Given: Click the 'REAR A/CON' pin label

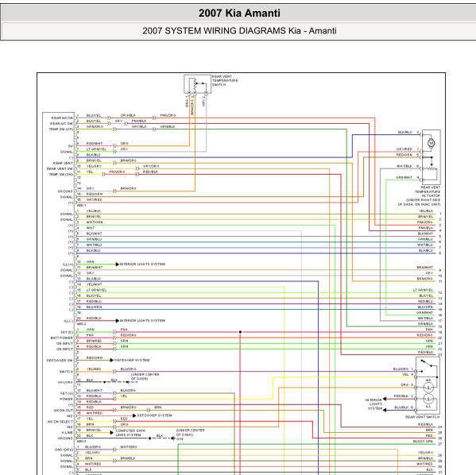Looking at the screenshot, I should click(62, 118).
